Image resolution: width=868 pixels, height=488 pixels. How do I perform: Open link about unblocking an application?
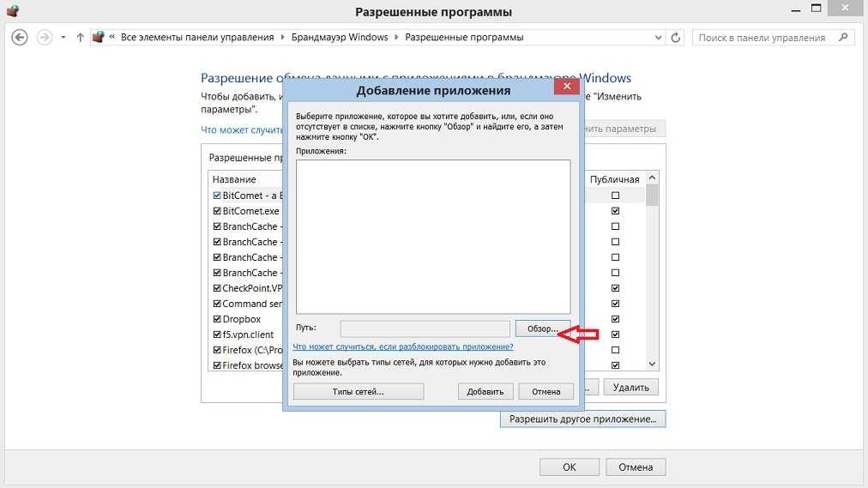coord(402,346)
